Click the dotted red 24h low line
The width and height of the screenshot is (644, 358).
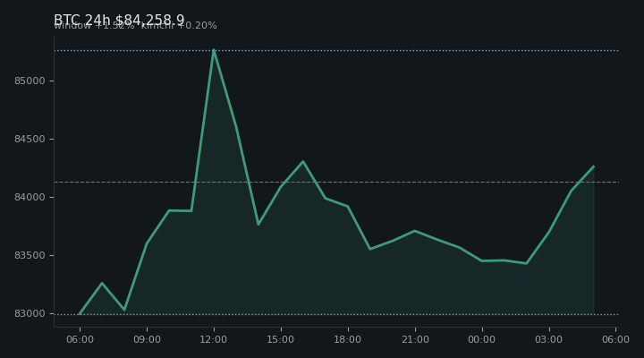[336, 314]
